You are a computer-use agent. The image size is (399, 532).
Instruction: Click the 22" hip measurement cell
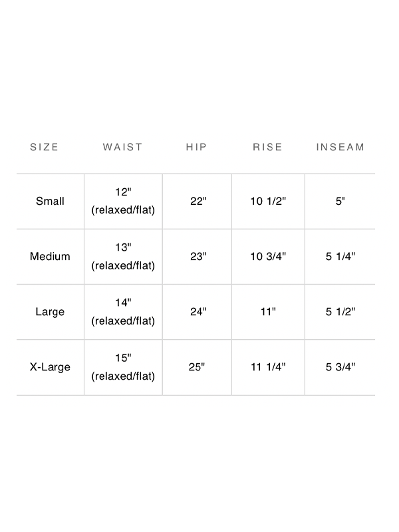198,201
